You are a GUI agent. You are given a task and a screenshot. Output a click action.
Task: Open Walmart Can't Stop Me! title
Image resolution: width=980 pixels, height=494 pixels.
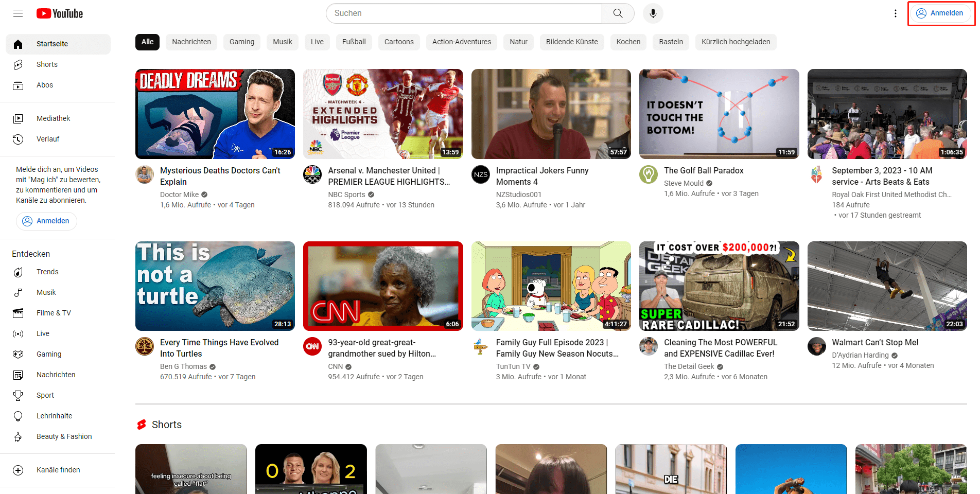875,342
